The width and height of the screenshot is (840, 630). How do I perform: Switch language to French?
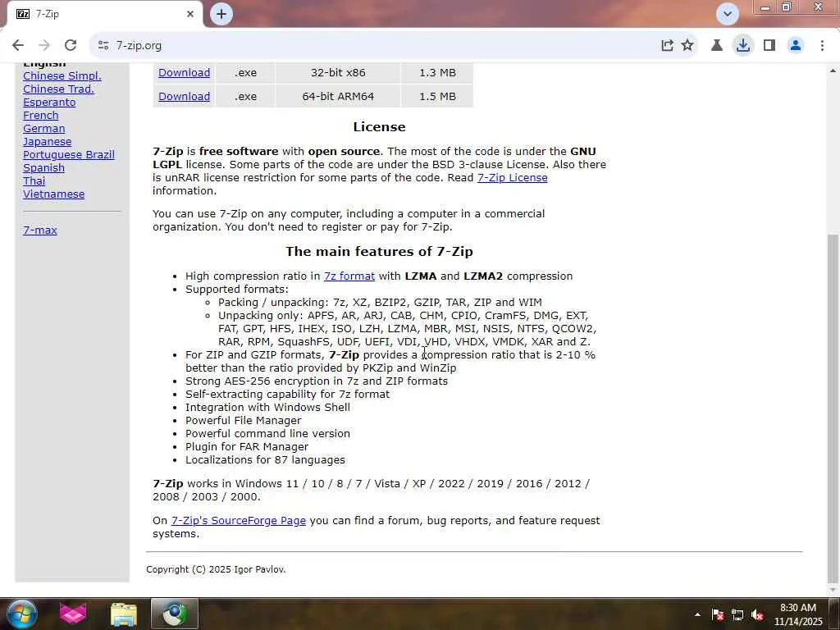click(x=41, y=115)
